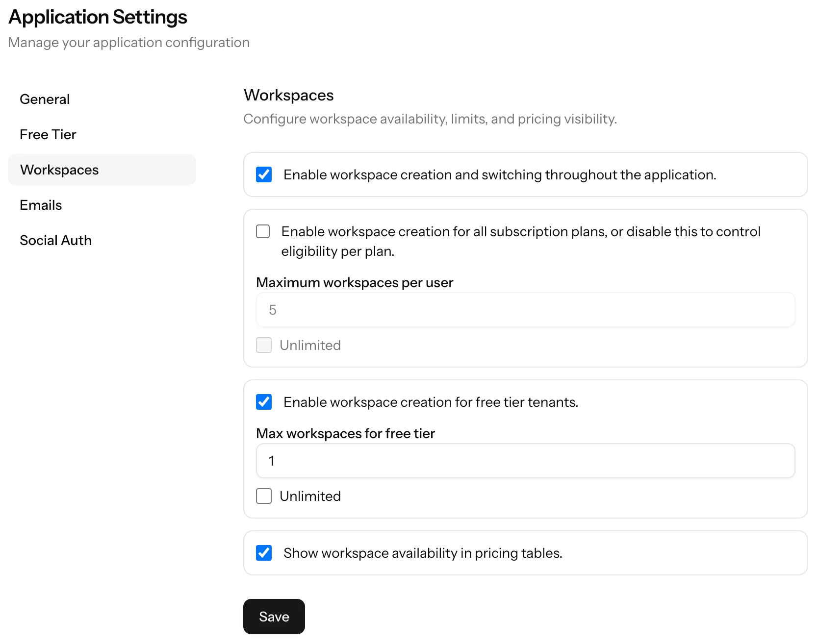Open the Social Auth settings section

coord(56,240)
